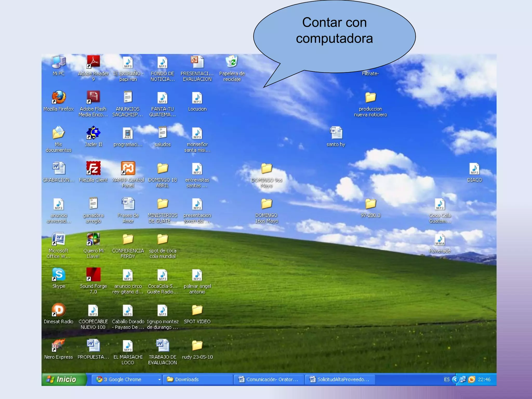This screenshot has width=532, height=399.
Task: Click the XAMPP Control Panel icon
Action: coord(128,168)
